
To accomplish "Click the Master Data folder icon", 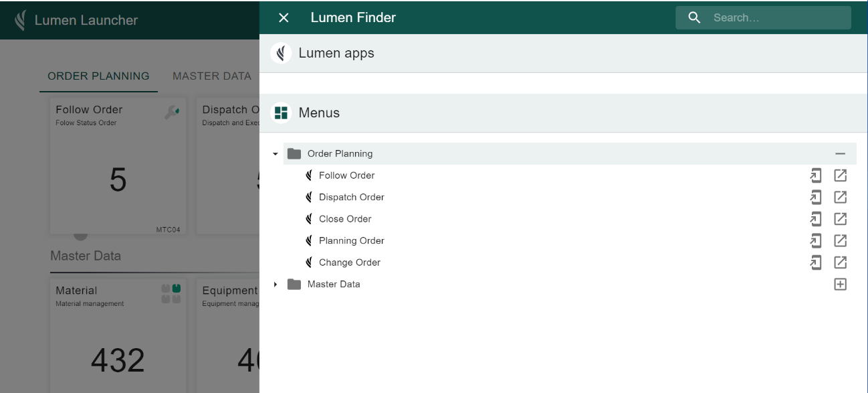I will (x=294, y=285).
